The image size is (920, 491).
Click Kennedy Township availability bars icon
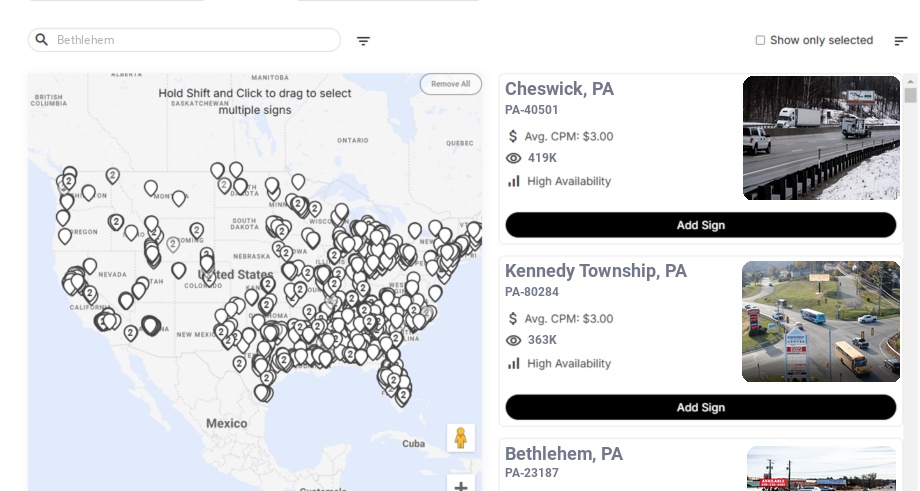[514, 364]
